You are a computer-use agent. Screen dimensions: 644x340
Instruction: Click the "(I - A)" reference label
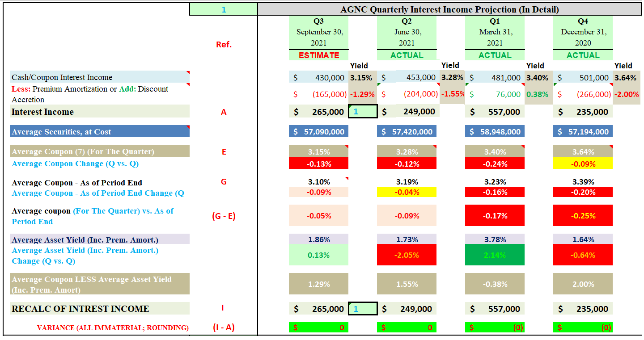click(224, 327)
